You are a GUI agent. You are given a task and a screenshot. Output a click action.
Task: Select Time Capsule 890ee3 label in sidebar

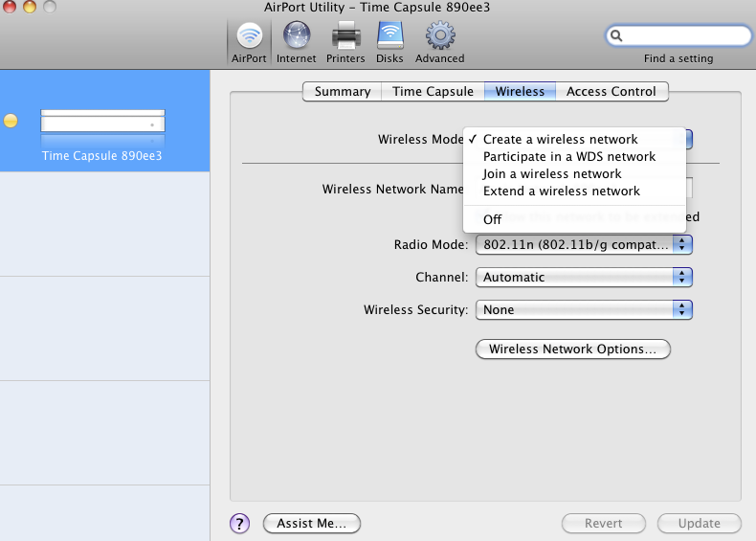click(101, 156)
